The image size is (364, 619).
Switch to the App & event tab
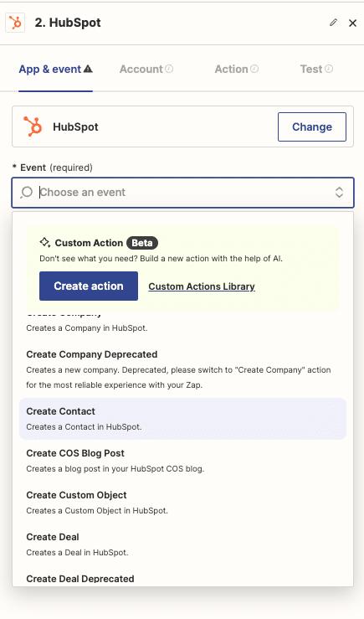55,69
